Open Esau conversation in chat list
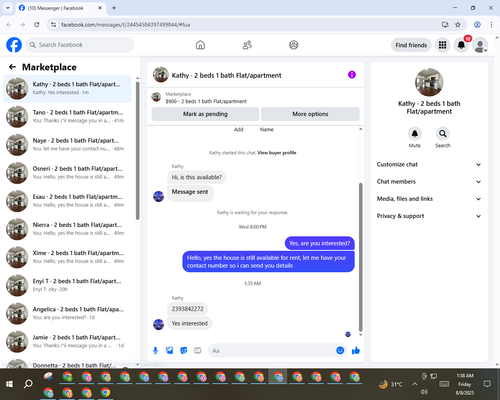This screenshot has height=400, width=500. coord(68,201)
